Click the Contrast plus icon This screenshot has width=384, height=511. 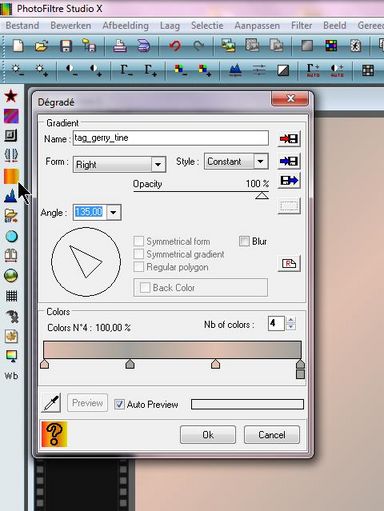click(x=96, y=70)
